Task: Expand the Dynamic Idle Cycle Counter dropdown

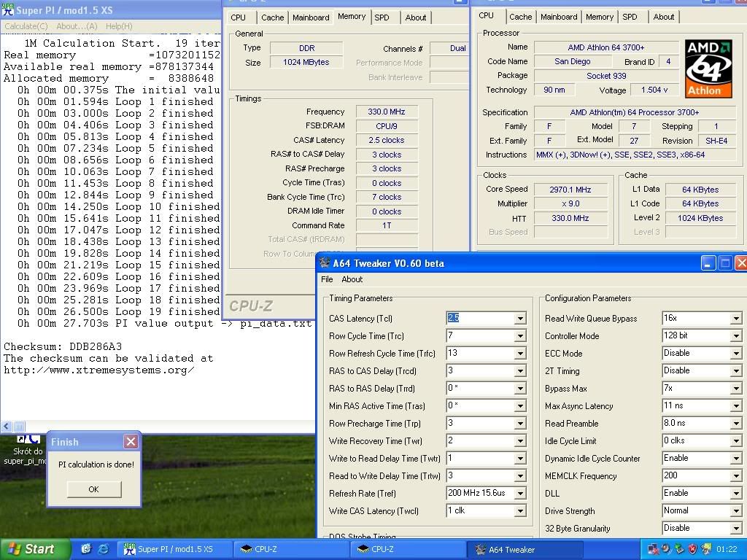Action: click(x=736, y=458)
